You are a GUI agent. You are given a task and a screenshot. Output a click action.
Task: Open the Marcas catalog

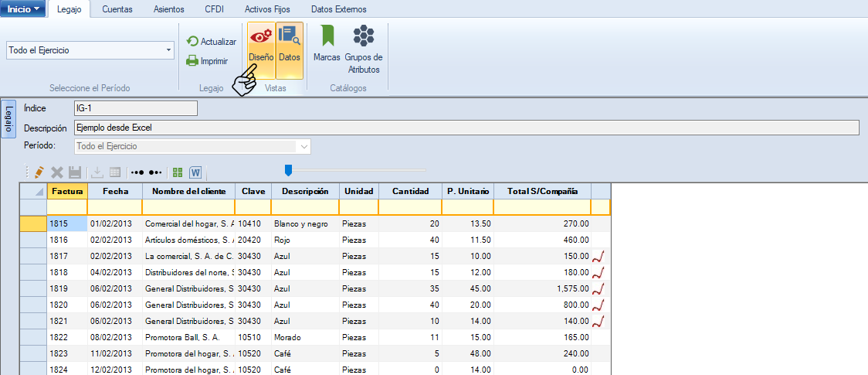(327, 45)
